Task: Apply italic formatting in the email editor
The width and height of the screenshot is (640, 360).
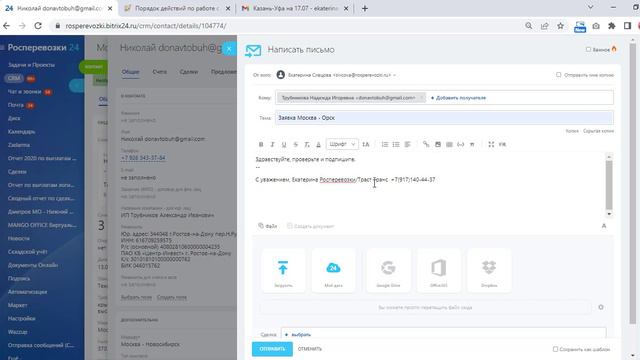Action: pyautogui.click(x=272, y=144)
